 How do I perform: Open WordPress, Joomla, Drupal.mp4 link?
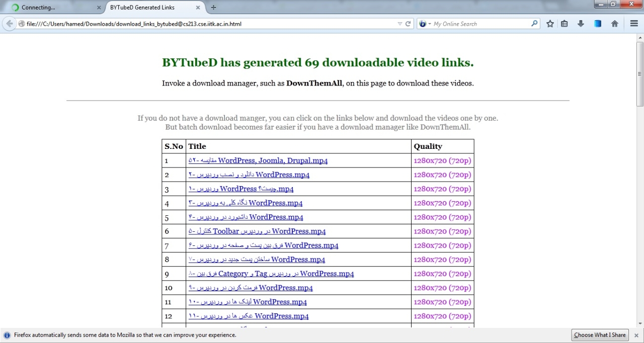tap(258, 161)
